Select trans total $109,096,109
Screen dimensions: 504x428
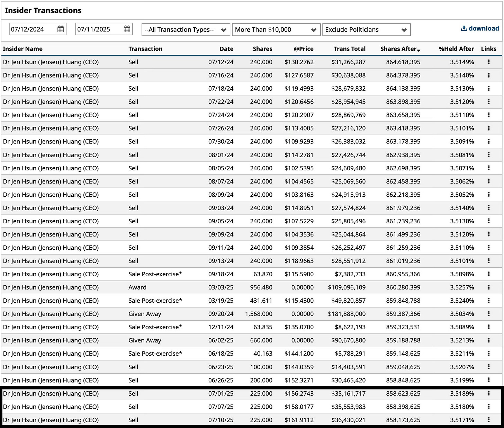347,287
